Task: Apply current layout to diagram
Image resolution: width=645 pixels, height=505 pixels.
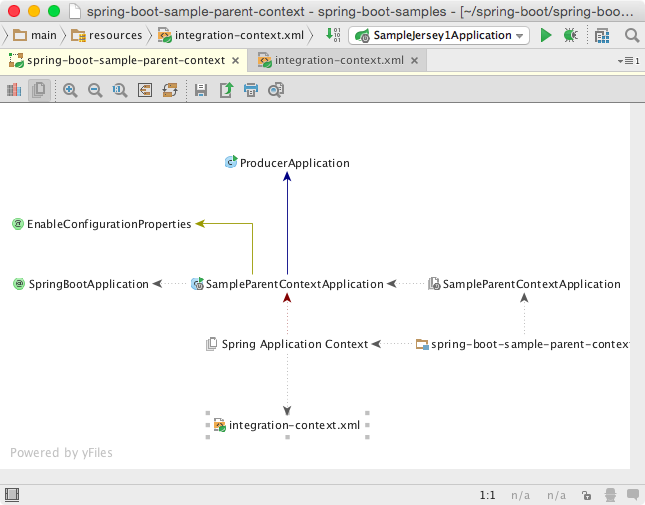Action: coord(170,90)
